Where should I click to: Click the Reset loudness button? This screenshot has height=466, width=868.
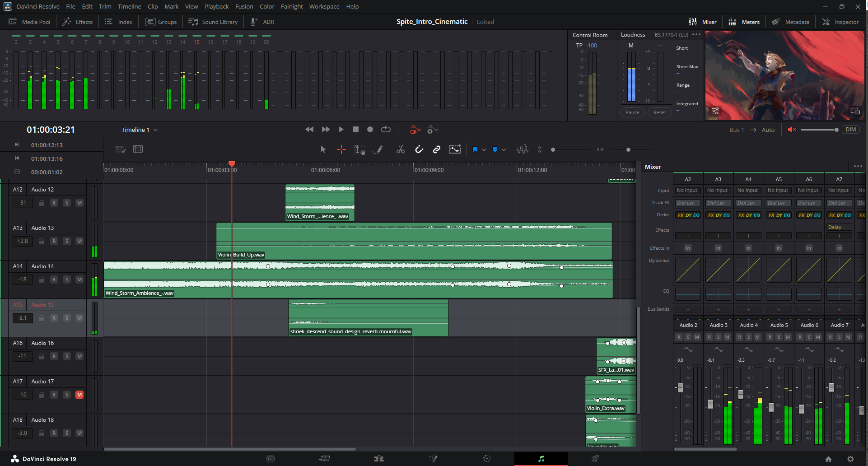pos(659,112)
